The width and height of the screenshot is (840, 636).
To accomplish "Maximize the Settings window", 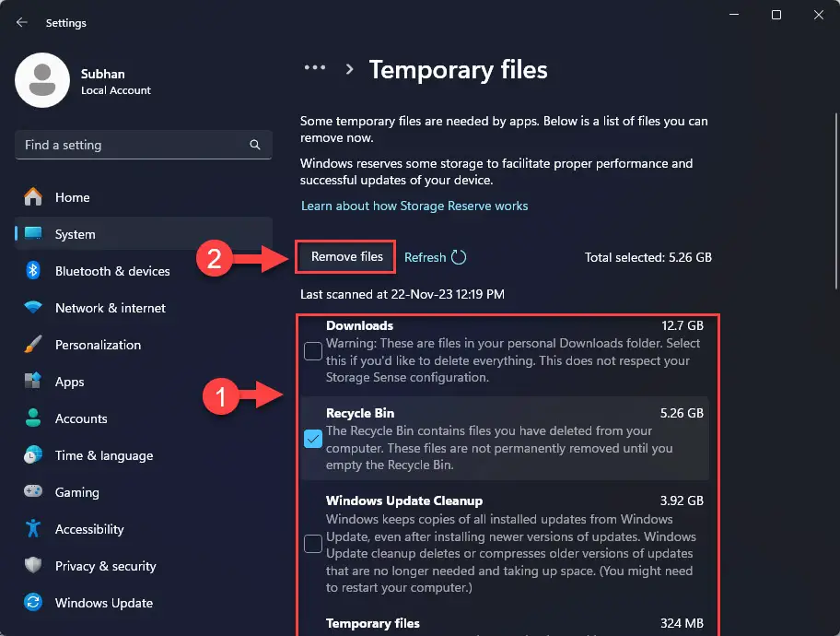I will [776, 15].
